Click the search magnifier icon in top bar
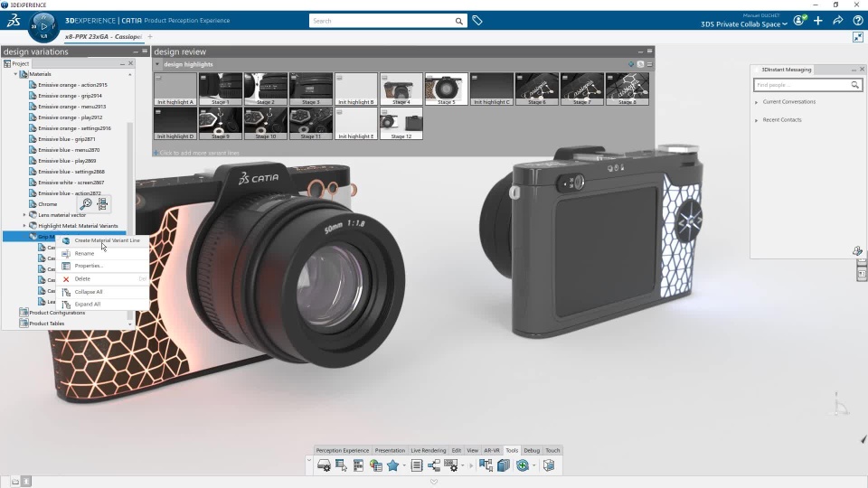 point(459,21)
